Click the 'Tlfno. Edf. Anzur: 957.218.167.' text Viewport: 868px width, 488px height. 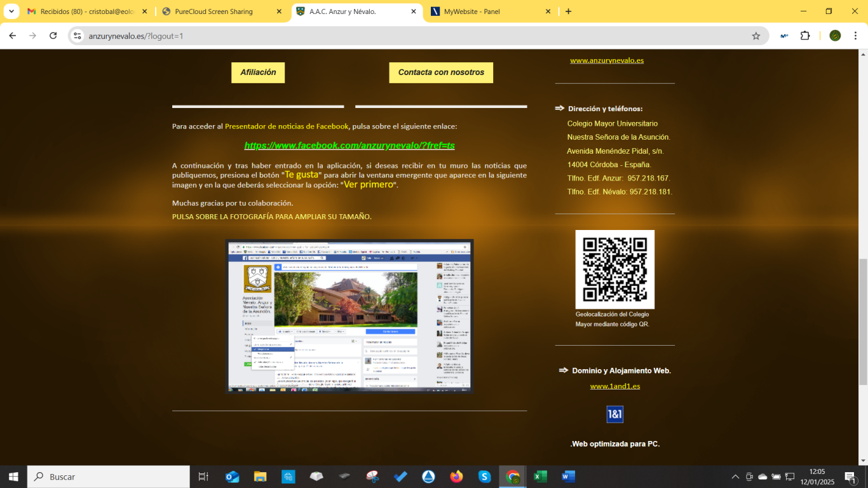click(x=619, y=178)
